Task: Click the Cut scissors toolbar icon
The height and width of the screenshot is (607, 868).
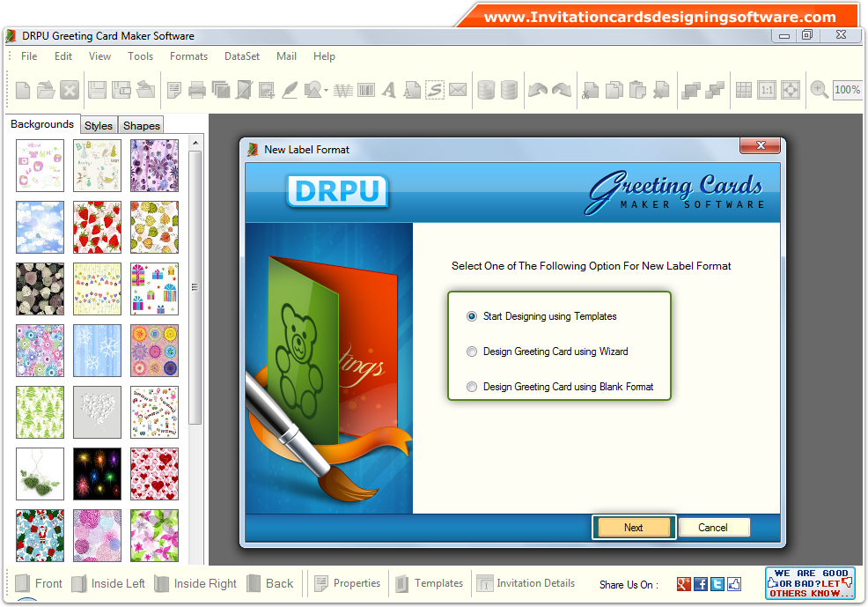Action: pyautogui.click(x=591, y=90)
